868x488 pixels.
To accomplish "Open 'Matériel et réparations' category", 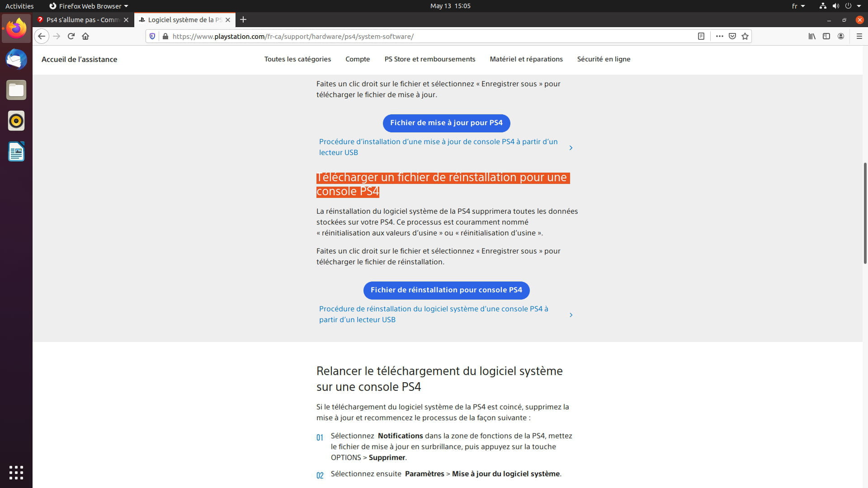I will [x=526, y=59].
